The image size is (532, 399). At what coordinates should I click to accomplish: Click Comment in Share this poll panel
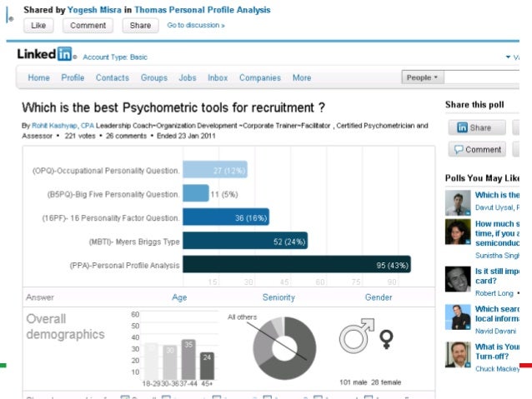point(477,149)
